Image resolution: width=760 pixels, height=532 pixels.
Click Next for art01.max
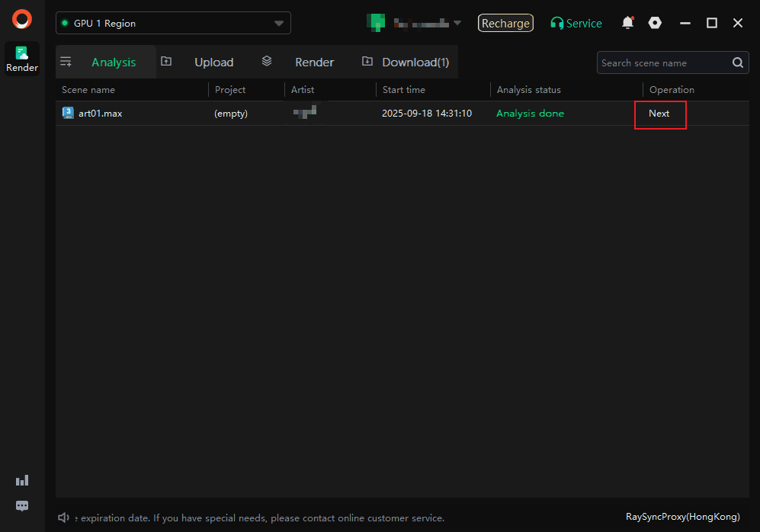click(659, 114)
